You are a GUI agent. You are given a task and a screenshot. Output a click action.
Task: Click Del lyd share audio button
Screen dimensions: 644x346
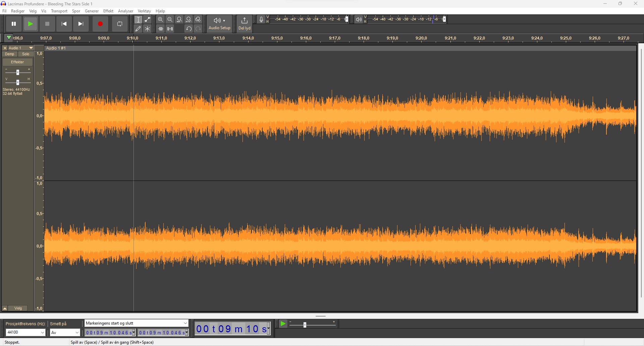tap(245, 24)
